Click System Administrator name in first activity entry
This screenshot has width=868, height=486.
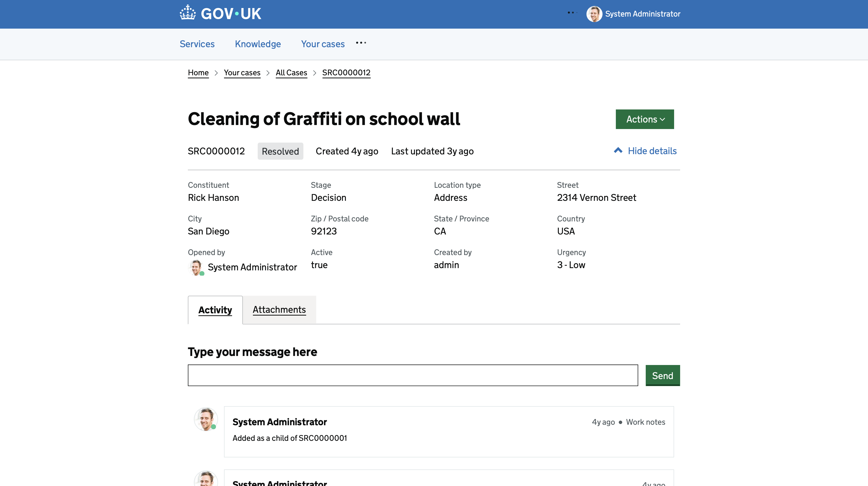280,422
